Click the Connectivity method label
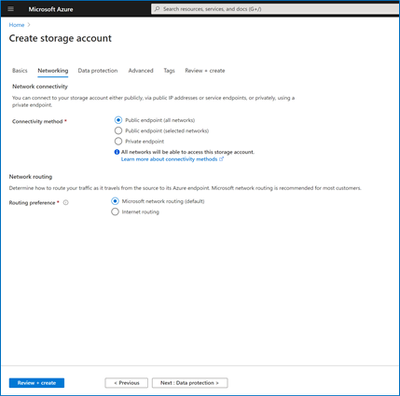 coord(37,121)
